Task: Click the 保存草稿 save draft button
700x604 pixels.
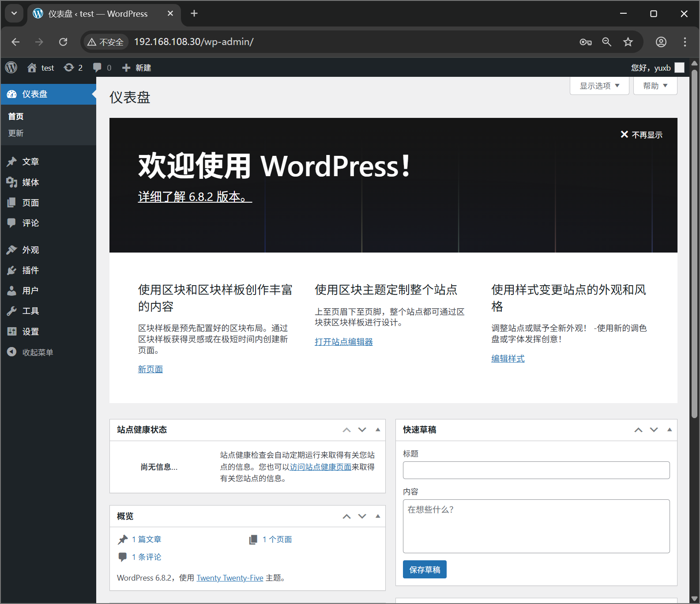Action: [x=425, y=570]
